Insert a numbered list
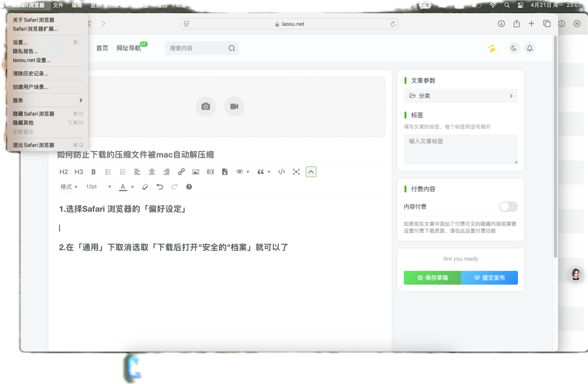This screenshot has height=384, width=588. 123,172
